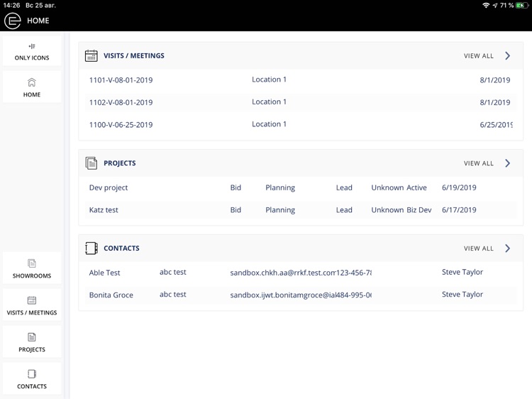Click Steve Taylor in Able Test row
Image resolution: width=532 pixels, height=399 pixels.
462,273
